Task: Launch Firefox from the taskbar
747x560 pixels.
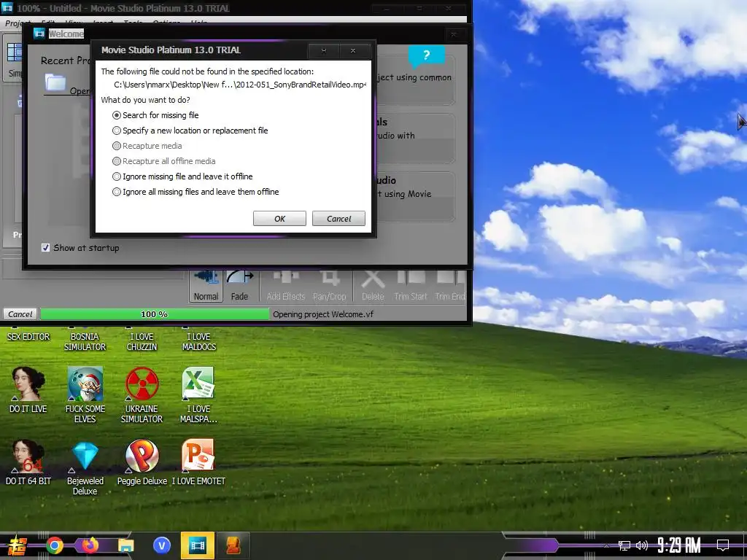Action: tap(90, 545)
